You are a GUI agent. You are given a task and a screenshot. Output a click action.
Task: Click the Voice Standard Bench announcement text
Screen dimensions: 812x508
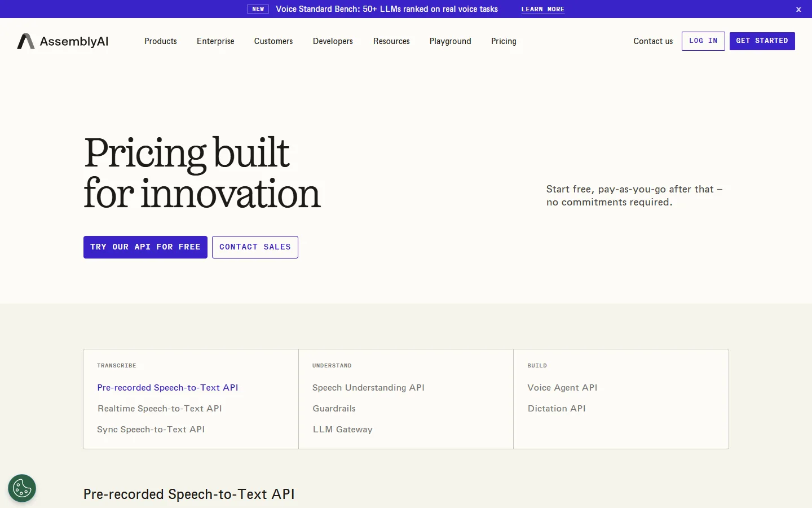[387, 9]
